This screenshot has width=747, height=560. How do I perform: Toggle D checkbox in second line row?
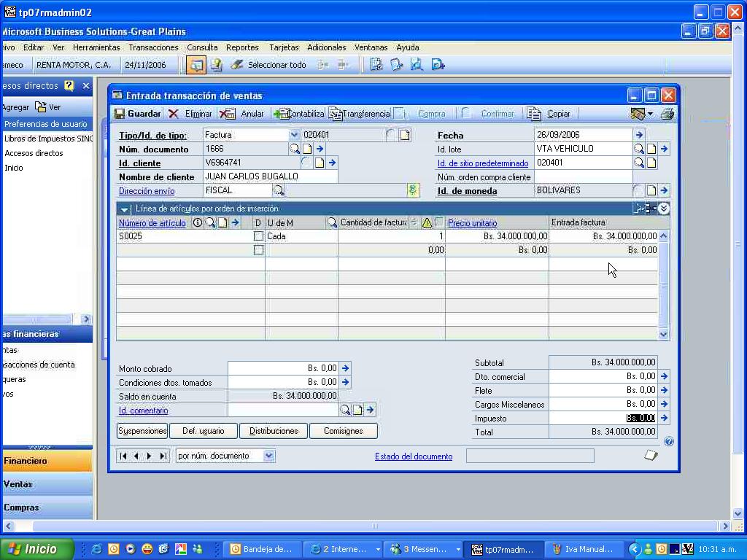(x=258, y=250)
